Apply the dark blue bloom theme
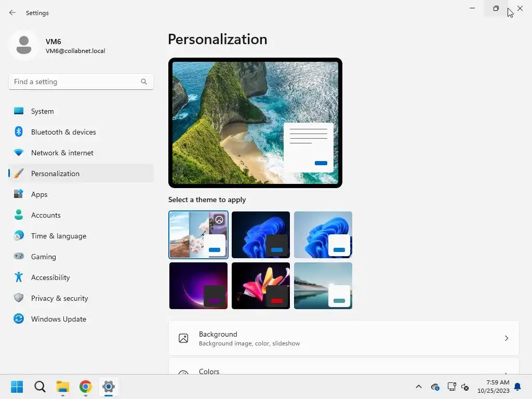Viewport: 532px width, 399px height. click(261, 235)
